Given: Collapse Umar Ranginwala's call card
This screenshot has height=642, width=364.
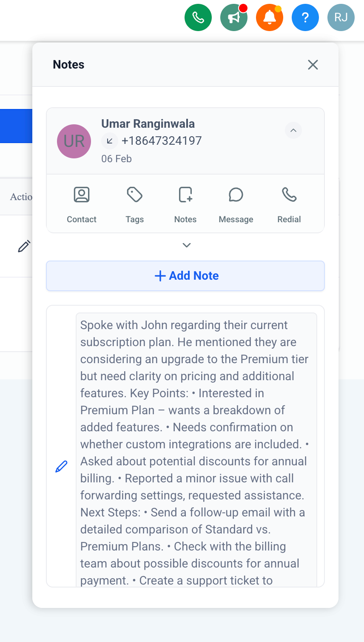Looking at the screenshot, I should [x=293, y=130].
